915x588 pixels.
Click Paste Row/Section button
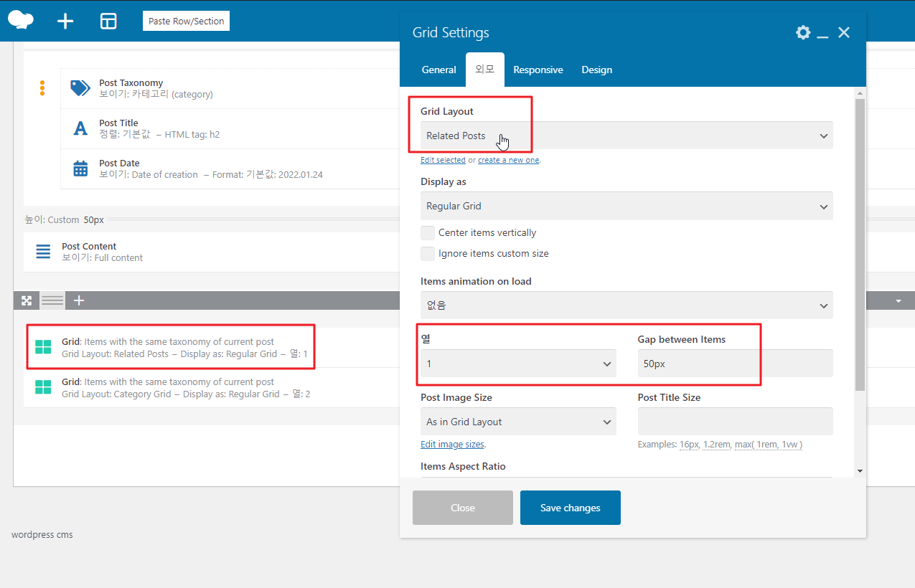tap(186, 21)
